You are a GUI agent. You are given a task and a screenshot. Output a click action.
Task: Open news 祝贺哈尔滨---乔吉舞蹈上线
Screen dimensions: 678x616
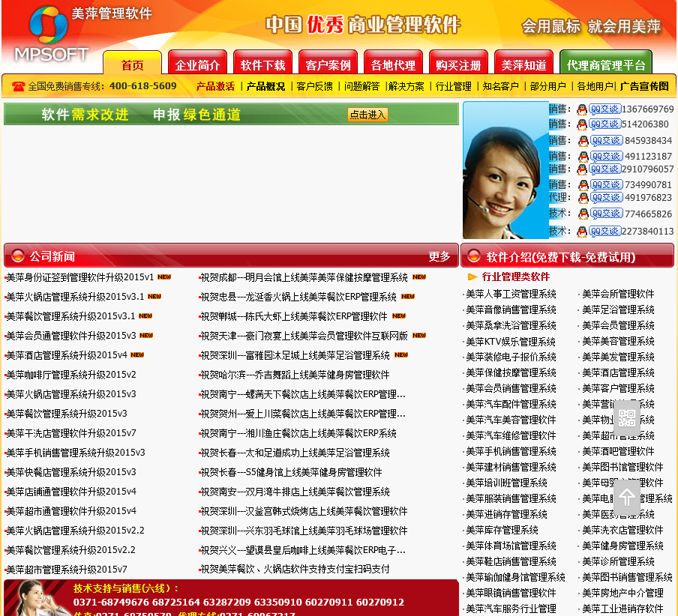pyautogui.click(x=295, y=375)
